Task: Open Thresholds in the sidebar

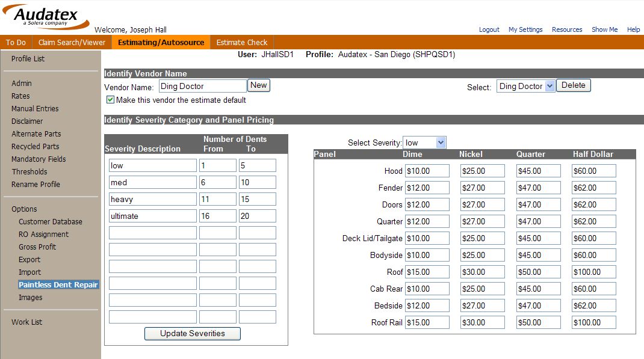Action: [x=29, y=172]
